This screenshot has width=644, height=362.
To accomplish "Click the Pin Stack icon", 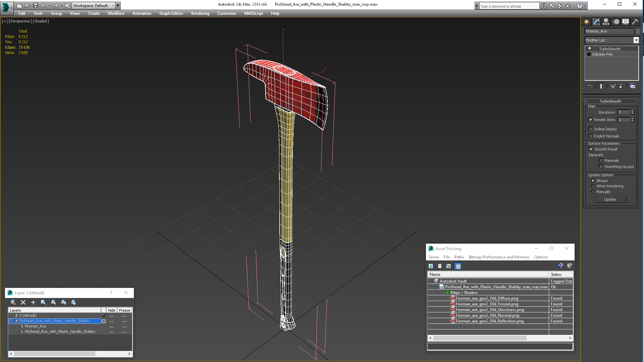I will [589, 86].
